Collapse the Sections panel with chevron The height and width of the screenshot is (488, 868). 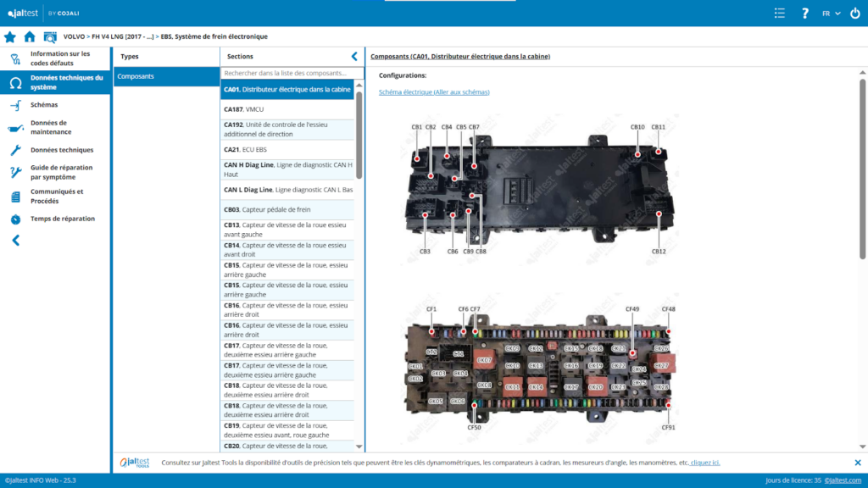[x=354, y=56]
